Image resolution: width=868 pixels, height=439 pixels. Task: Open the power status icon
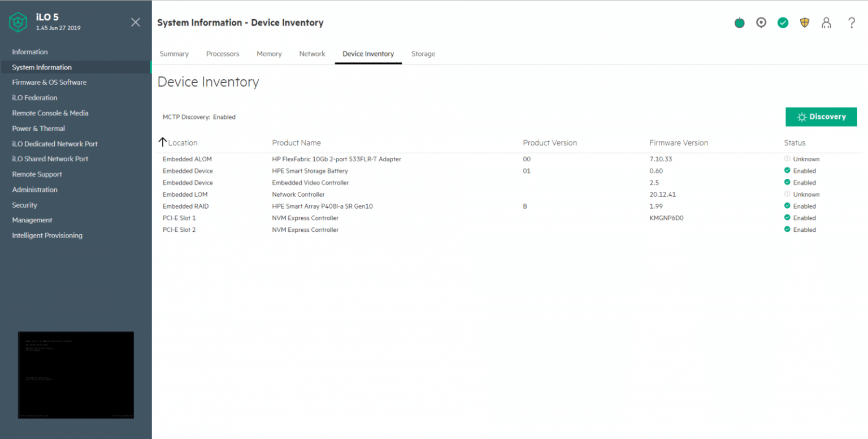739,23
